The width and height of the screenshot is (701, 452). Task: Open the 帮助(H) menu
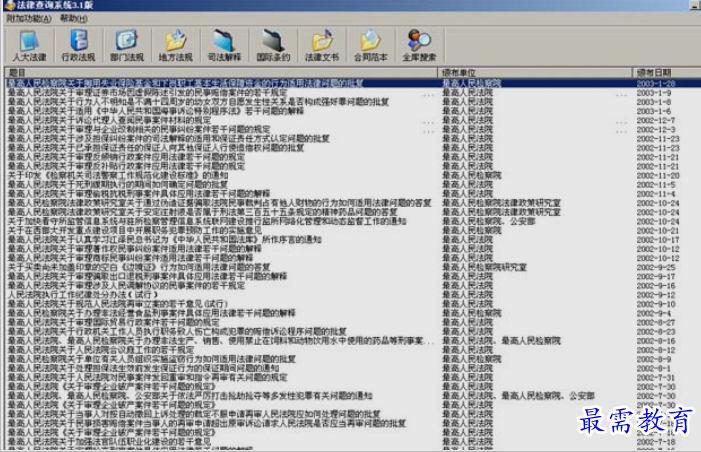[x=74, y=18]
